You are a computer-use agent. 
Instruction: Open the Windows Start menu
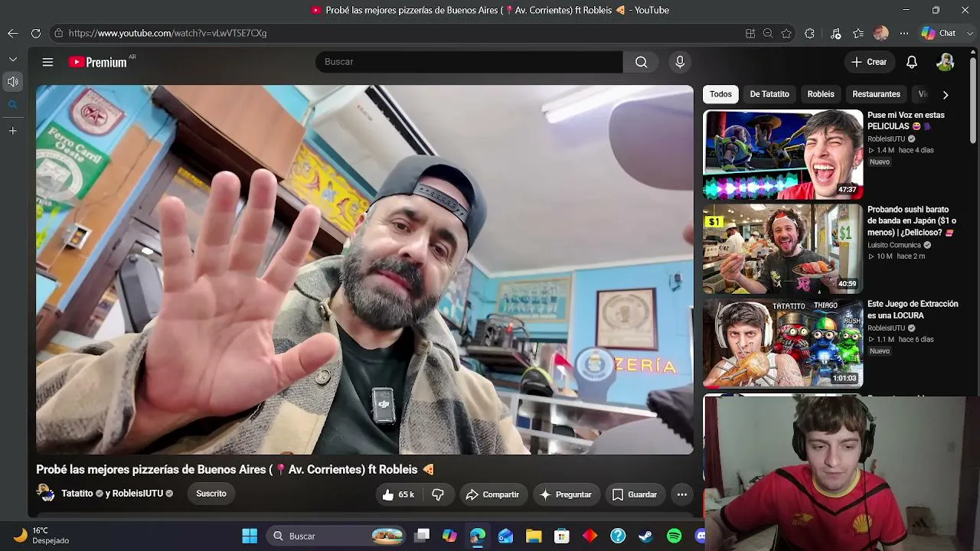(250, 536)
